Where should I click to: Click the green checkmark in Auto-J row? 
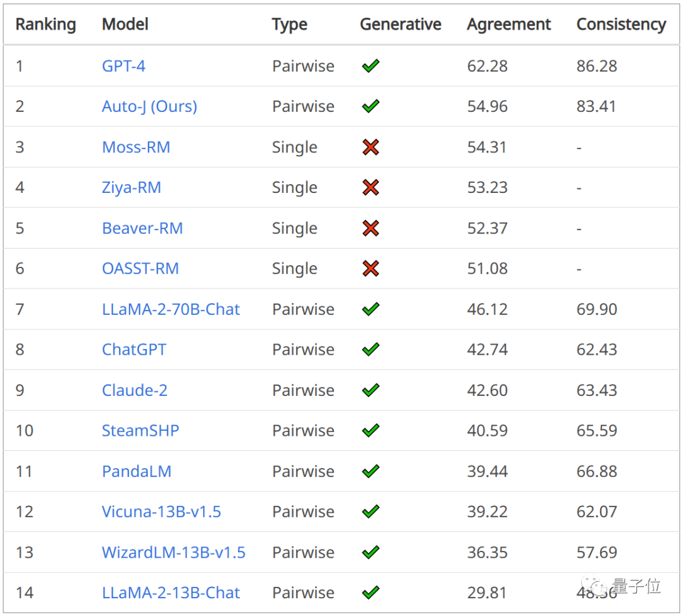[371, 106]
